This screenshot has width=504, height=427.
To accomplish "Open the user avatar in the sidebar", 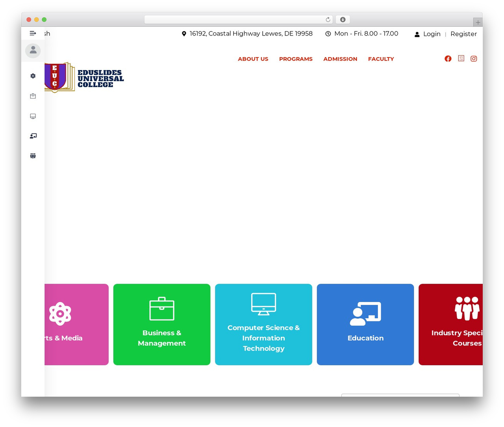I will click(x=33, y=51).
